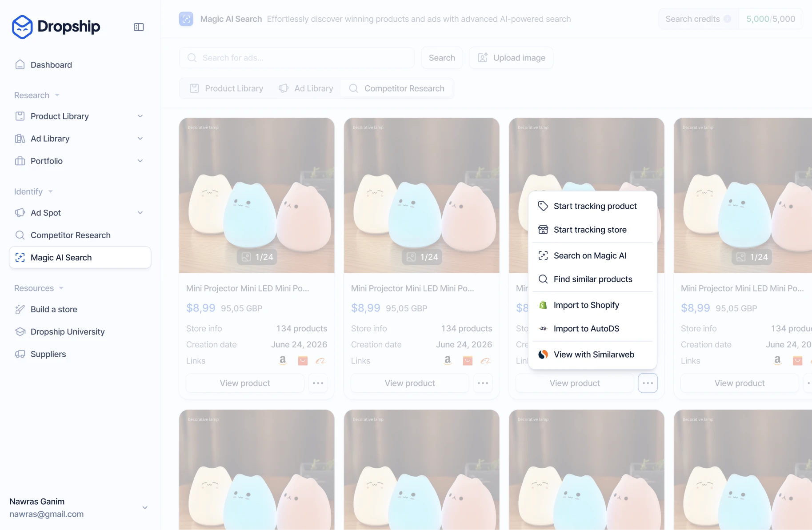Click the Dropship logo
Image resolution: width=812 pixels, height=530 pixels.
click(56, 27)
